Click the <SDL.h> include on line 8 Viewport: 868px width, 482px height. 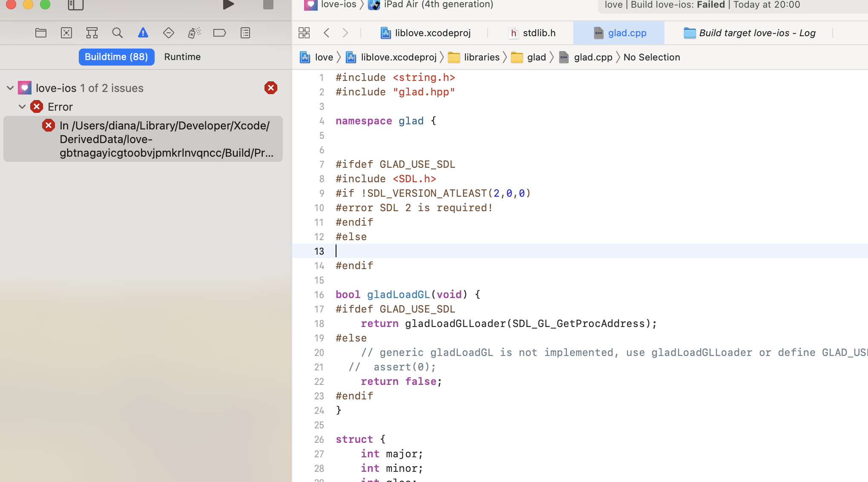414,179
